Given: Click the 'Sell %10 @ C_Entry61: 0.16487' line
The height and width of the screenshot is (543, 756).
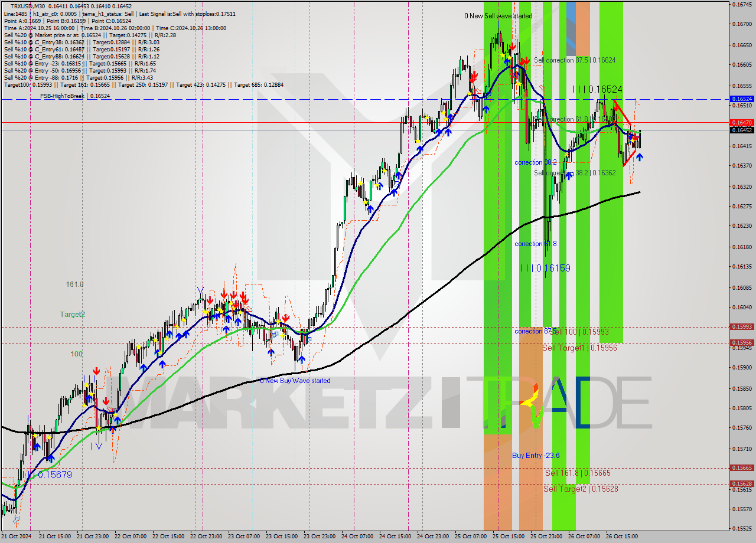Looking at the screenshot, I should (82, 49).
